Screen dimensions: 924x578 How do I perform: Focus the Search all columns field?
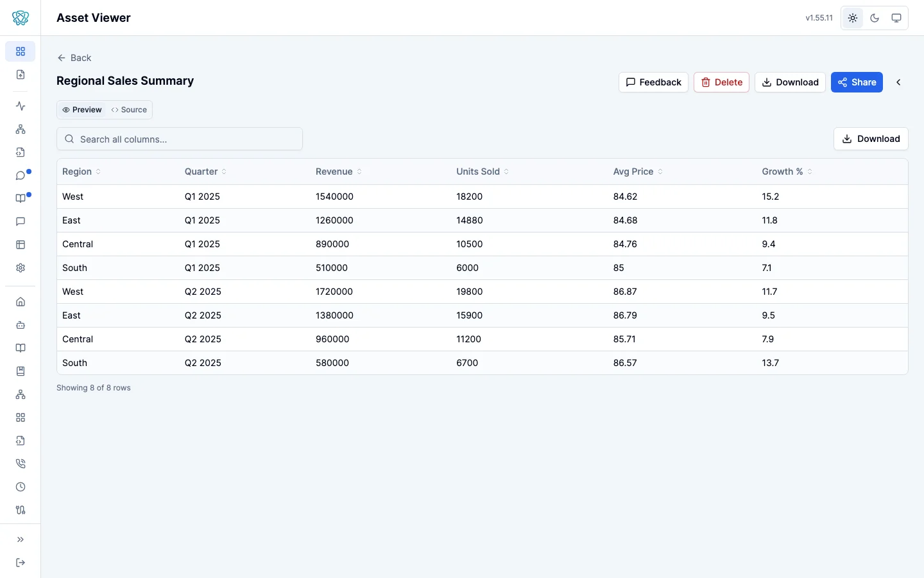180,139
